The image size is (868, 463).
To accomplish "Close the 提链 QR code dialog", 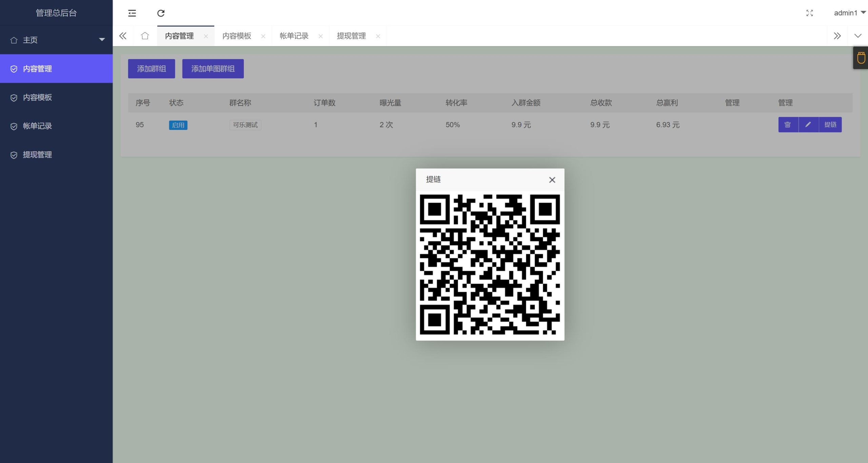I will tap(552, 180).
